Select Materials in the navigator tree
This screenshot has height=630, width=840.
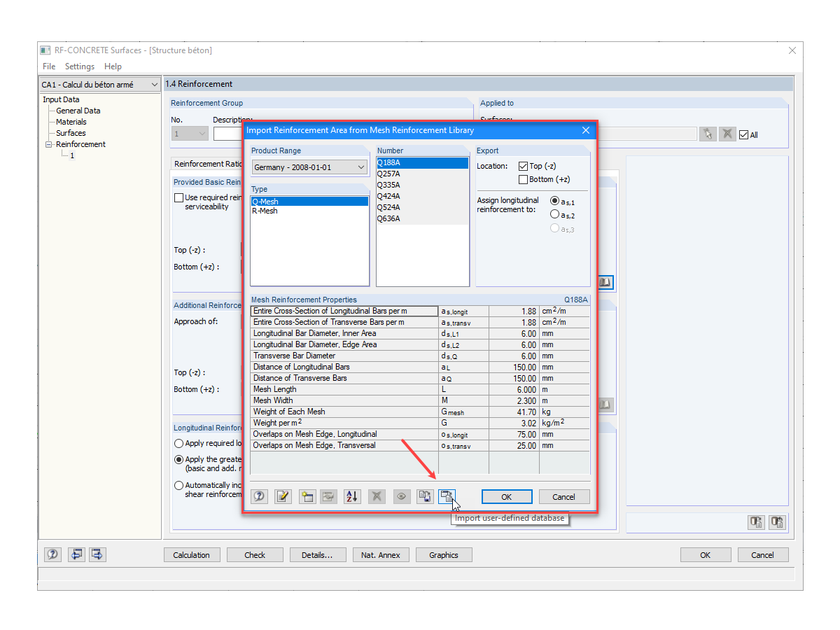click(x=71, y=122)
